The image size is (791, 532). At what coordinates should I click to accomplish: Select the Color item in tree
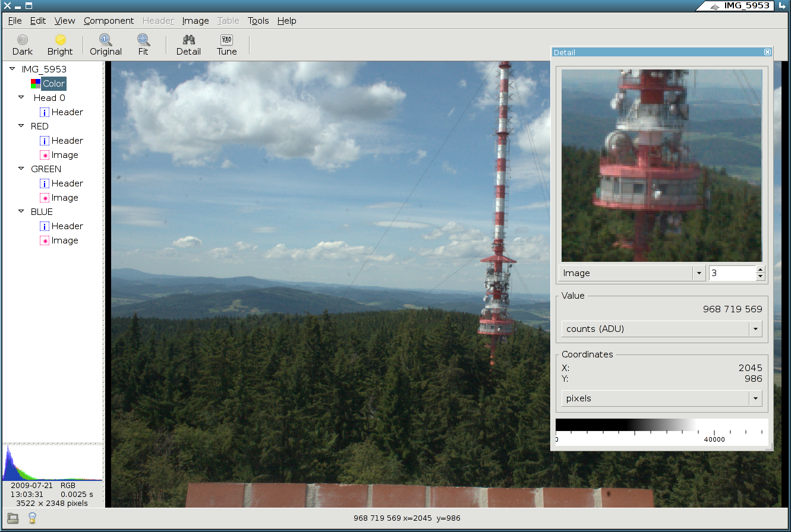[x=53, y=84]
